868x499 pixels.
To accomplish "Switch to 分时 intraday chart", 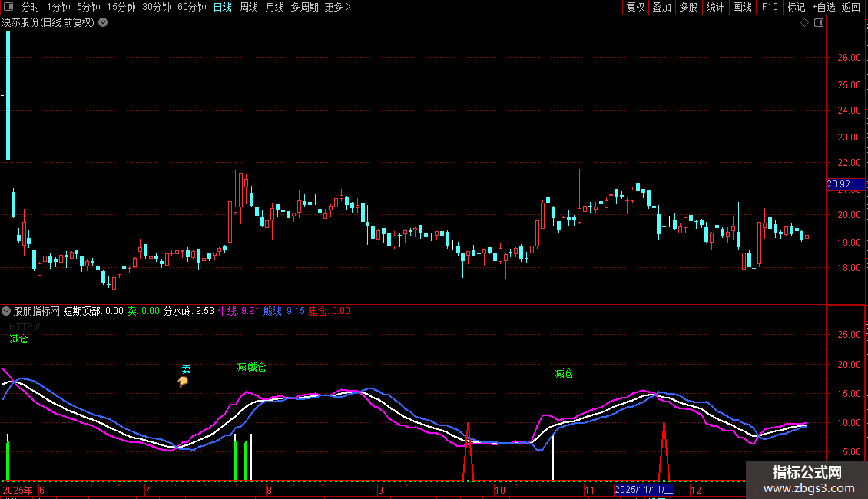I will tap(31, 7).
